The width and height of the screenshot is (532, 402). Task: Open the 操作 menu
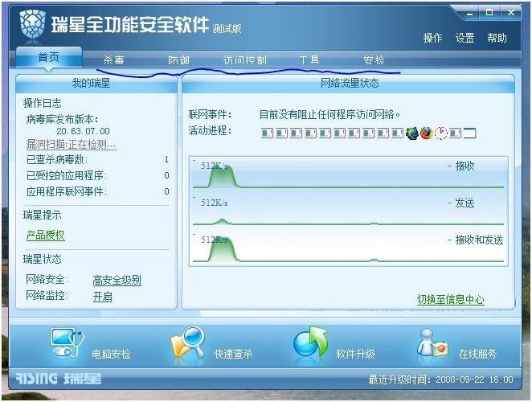432,38
